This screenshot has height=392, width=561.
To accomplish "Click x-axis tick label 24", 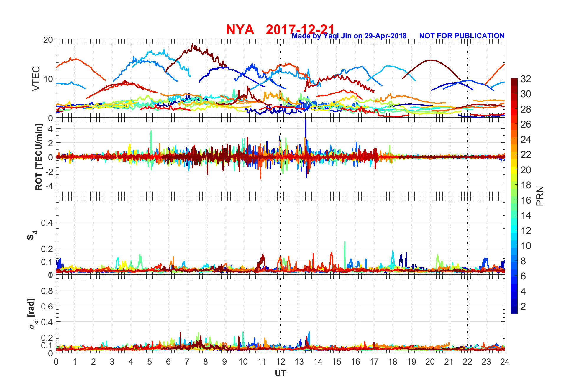I will click(x=505, y=362).
